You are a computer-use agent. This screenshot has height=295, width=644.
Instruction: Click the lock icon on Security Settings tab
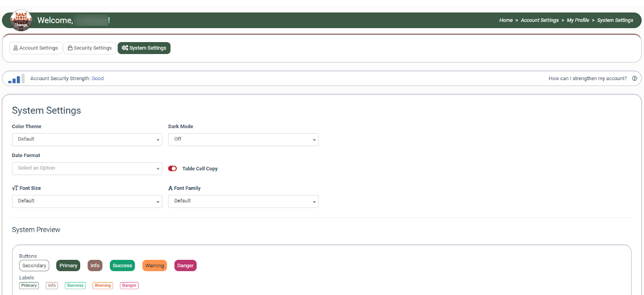[x=70, y=48]
